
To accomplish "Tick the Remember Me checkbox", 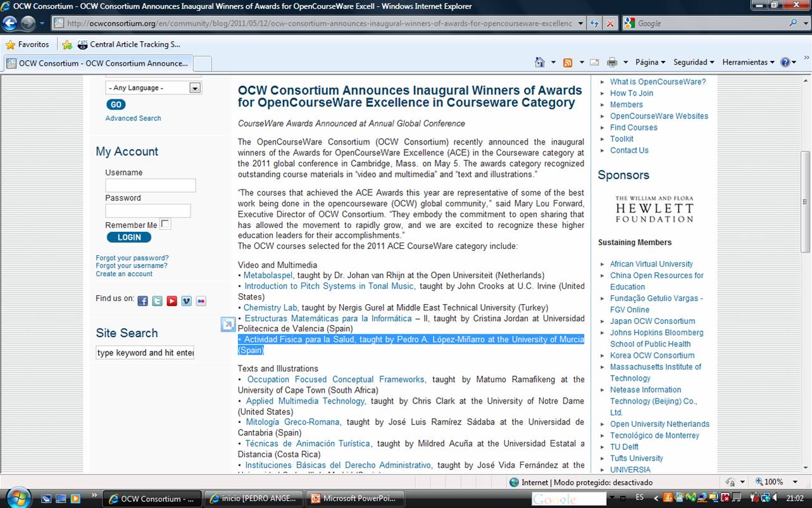I will (165, 224).
